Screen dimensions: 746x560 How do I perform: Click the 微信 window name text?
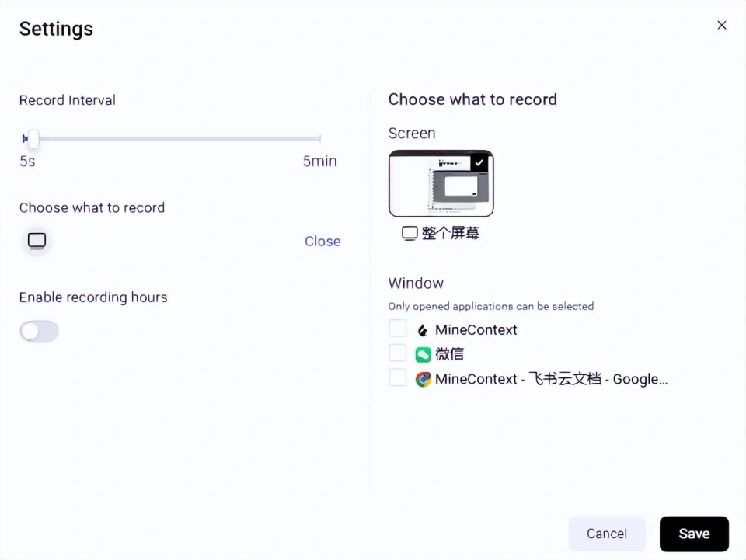point(450,354)
